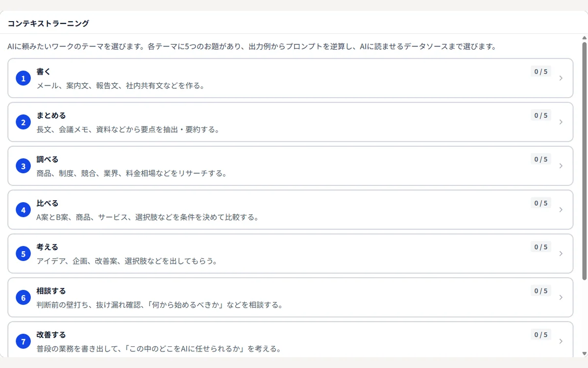Image resolution: width=588 pixels, height=368 pixels.
Task: Click the 0/5 progress badge on まとめる
Action: tap(541, 115)
